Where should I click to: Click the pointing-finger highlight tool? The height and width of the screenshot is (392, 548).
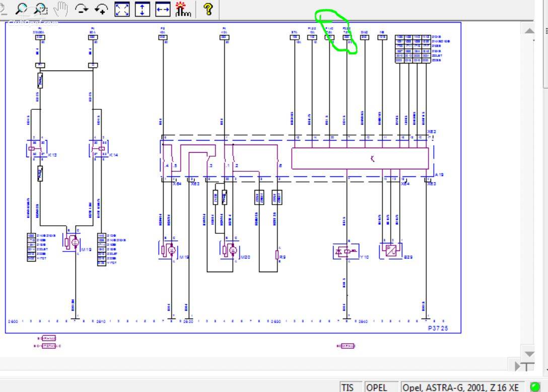click(x=182, y=9)
